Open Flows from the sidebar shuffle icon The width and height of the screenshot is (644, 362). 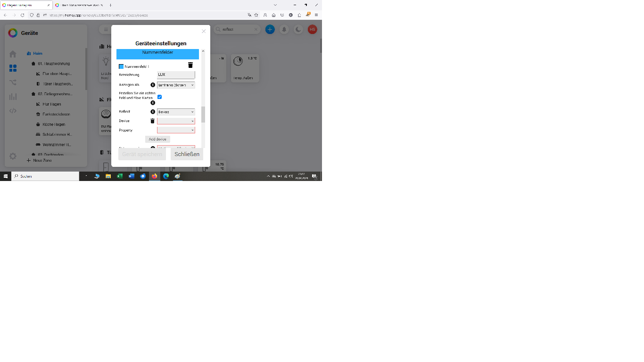click(13, 82)
